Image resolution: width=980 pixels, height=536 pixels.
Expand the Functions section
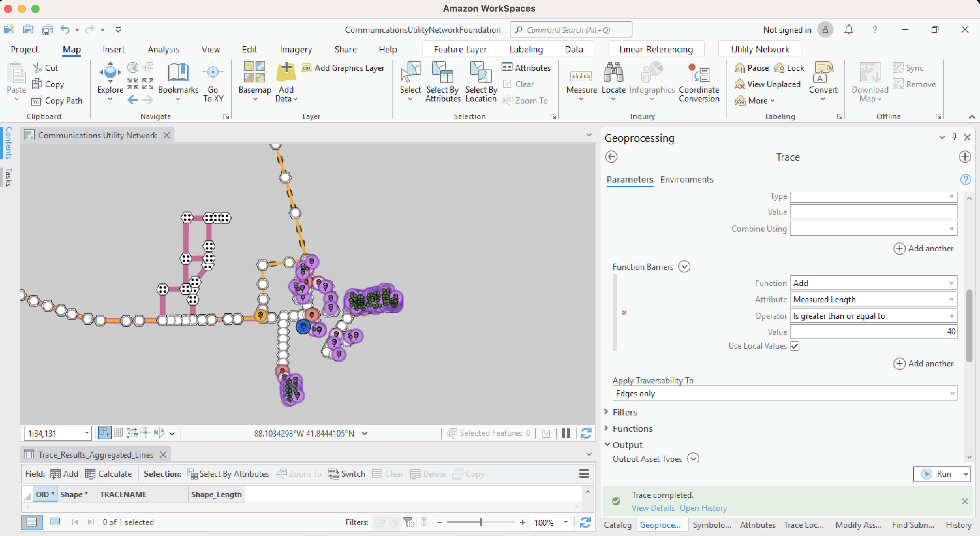(606, 428)
